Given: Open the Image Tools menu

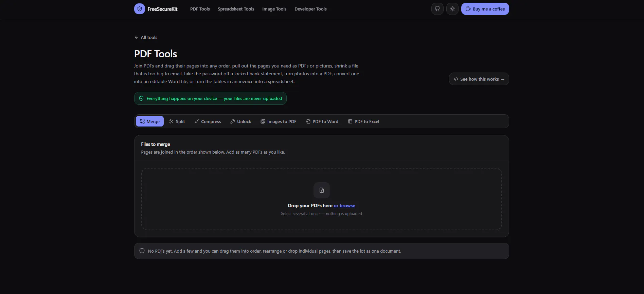Looking at the screenshot, I should coord(274,9).
